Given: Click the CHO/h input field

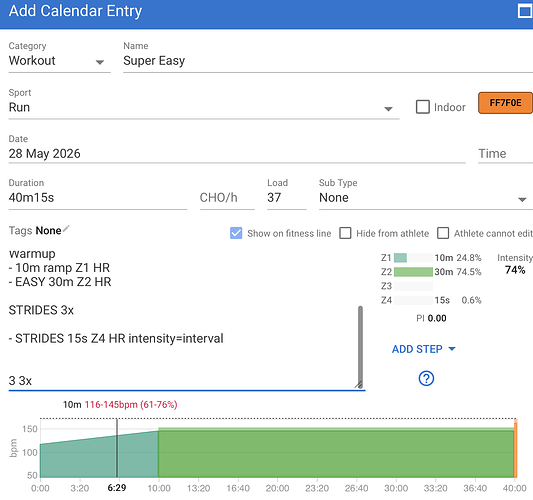Looking at the screenshot, I should click(x=227, y=198).
